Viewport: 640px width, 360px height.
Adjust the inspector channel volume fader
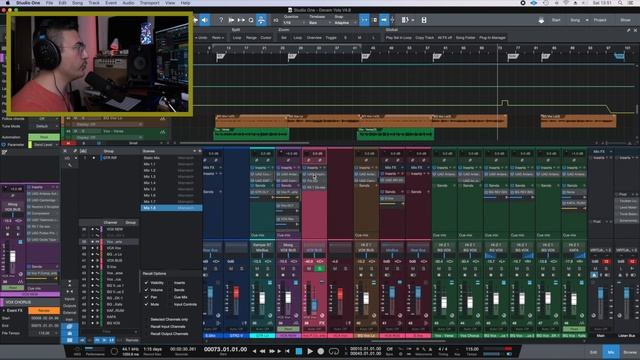(x=13, y=256)
